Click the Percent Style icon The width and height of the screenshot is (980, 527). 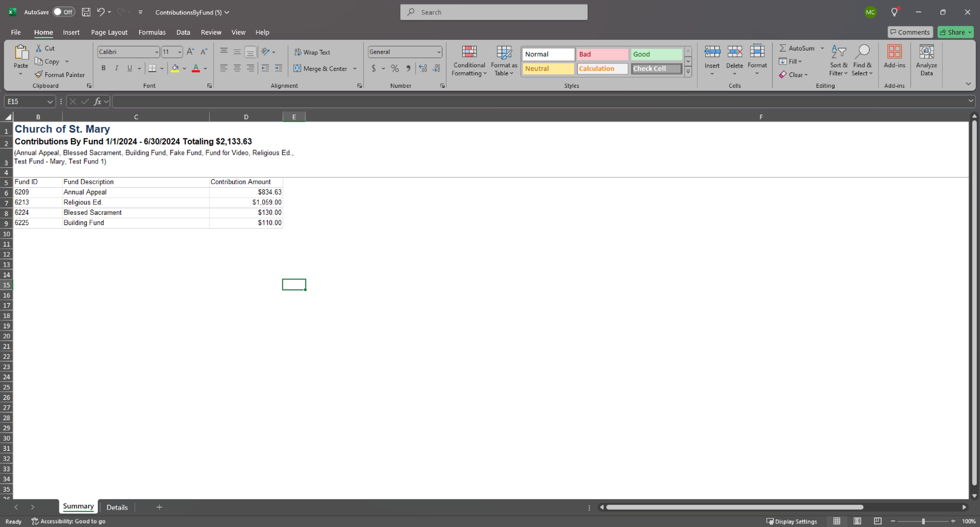pyautogui.click(x=395, y=68)
